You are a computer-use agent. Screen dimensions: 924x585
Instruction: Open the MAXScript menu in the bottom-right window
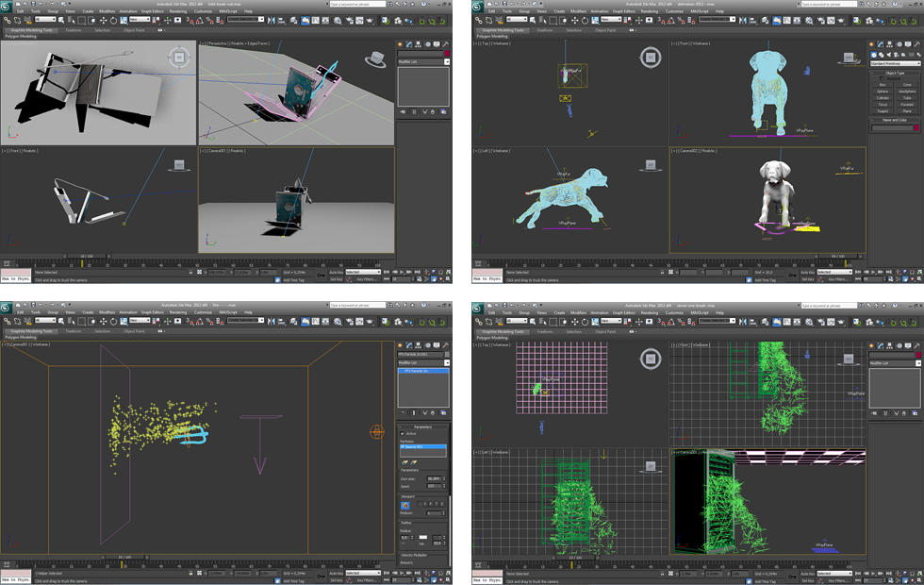point(700,313)
